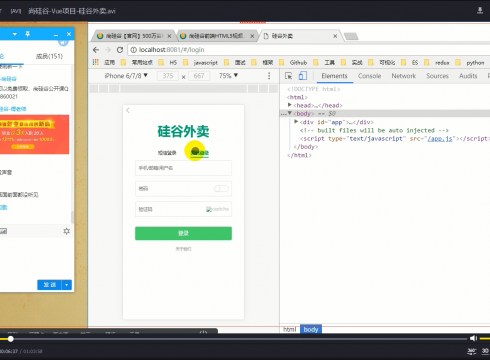Open the redux bookmark folder
Viewport: 490px width, 360px height.
438,62
